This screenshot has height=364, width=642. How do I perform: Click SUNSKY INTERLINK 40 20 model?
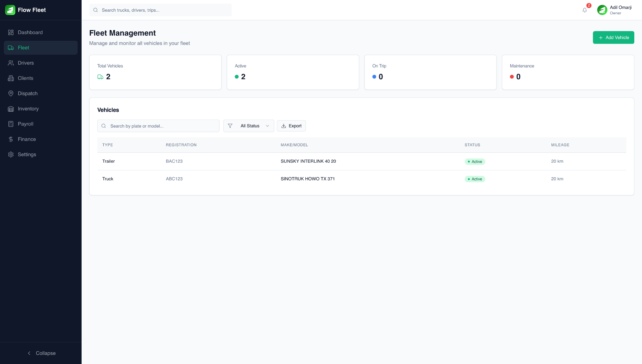(x=308, y=161)
